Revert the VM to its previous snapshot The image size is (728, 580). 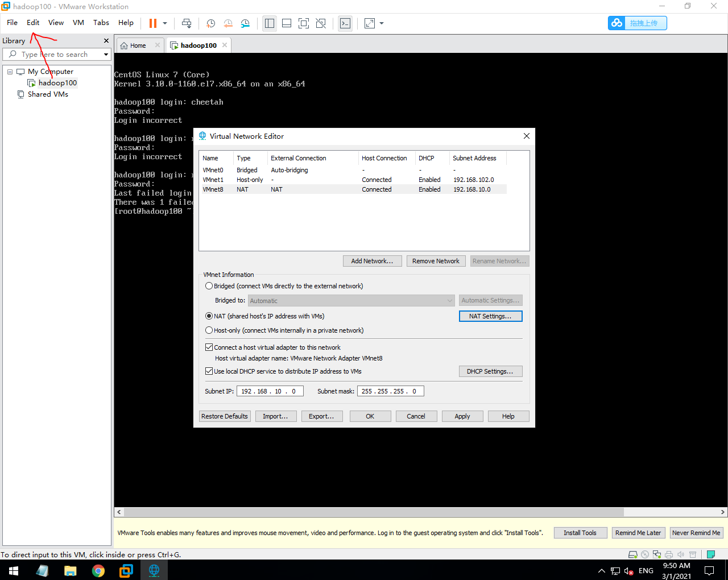point(228,23)
